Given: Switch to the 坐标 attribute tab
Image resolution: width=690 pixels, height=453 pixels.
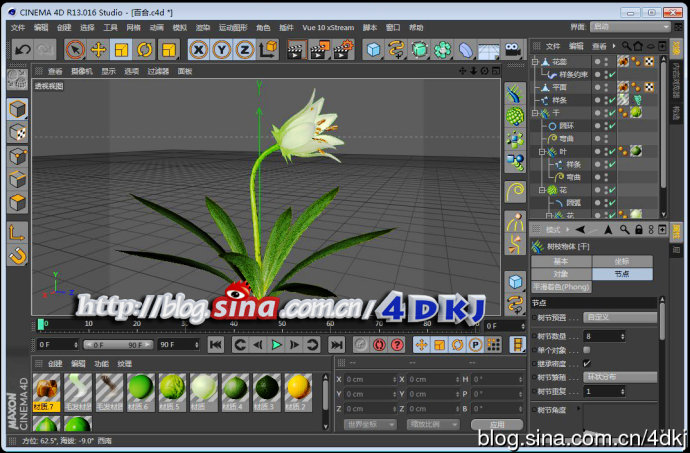Looking at the screenshot, I should click(622, 261).
